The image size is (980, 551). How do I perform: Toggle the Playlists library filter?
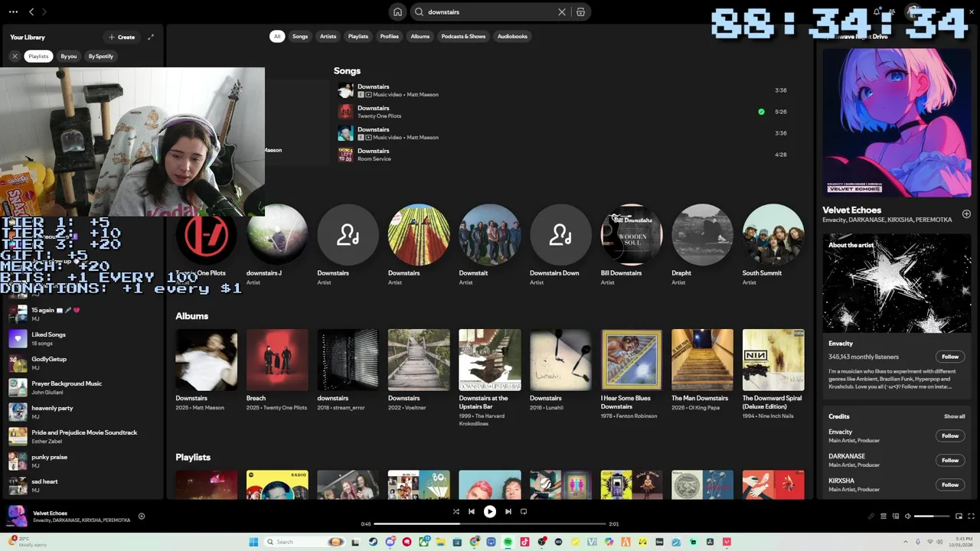coord(38,56)
